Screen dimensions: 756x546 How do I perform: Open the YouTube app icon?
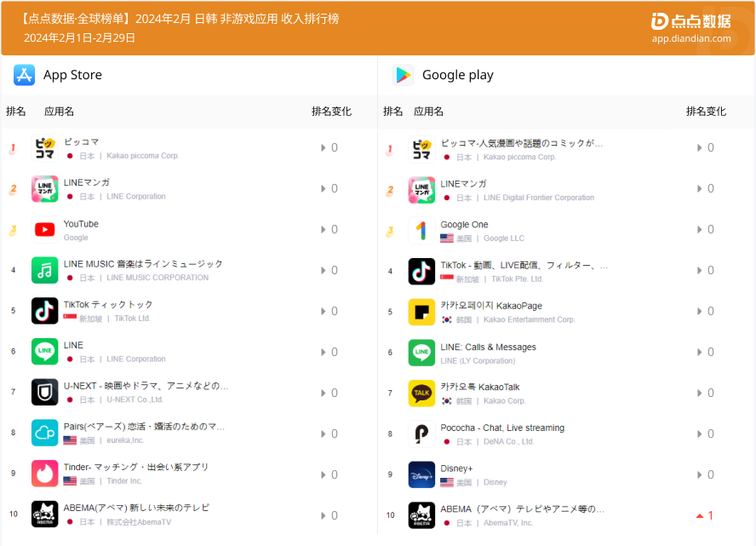click(x=45, y=230)
